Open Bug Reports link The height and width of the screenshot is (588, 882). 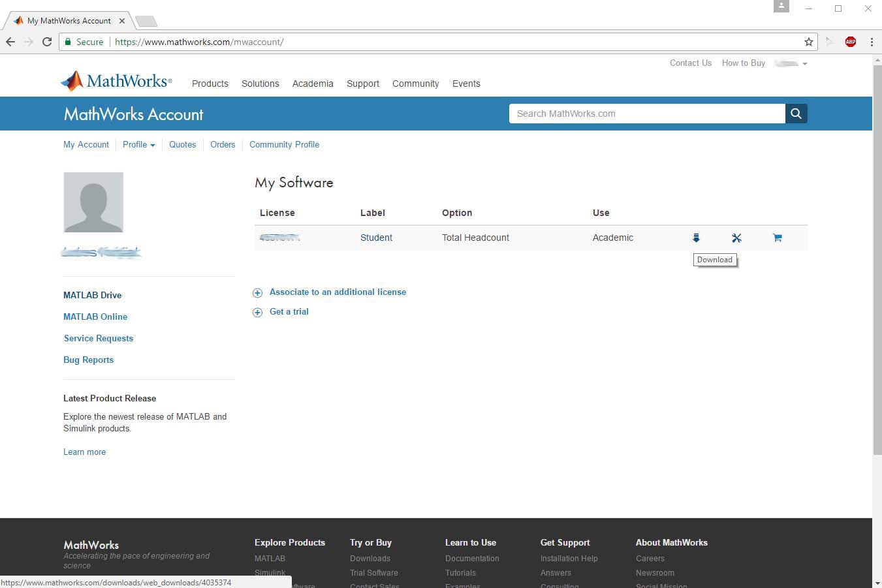pos(89,360)
